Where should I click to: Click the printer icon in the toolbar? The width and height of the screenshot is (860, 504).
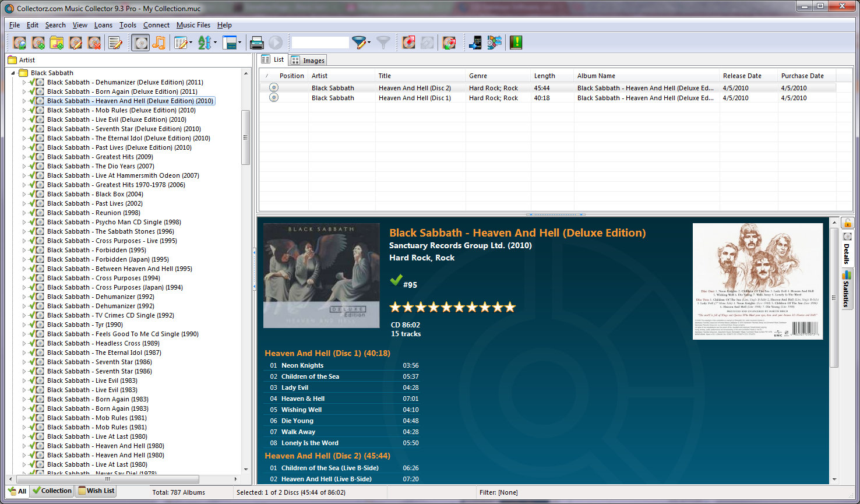click(256, 43)
